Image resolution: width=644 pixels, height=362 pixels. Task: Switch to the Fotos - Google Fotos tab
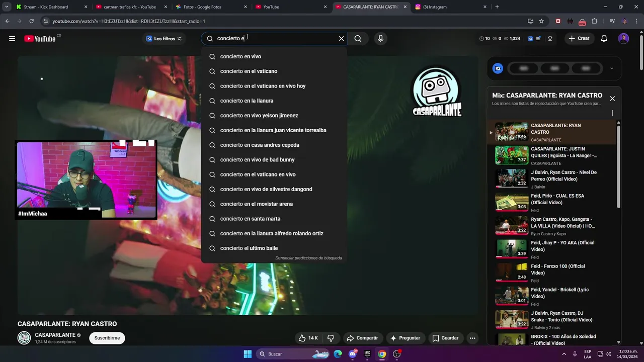point(211,7)
